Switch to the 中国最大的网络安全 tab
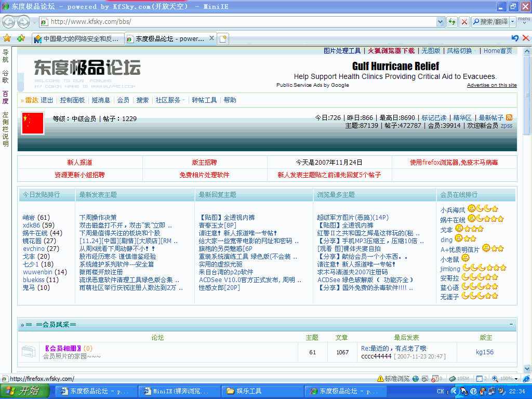Viewport: 532px width, 399px height. point(78,38)
